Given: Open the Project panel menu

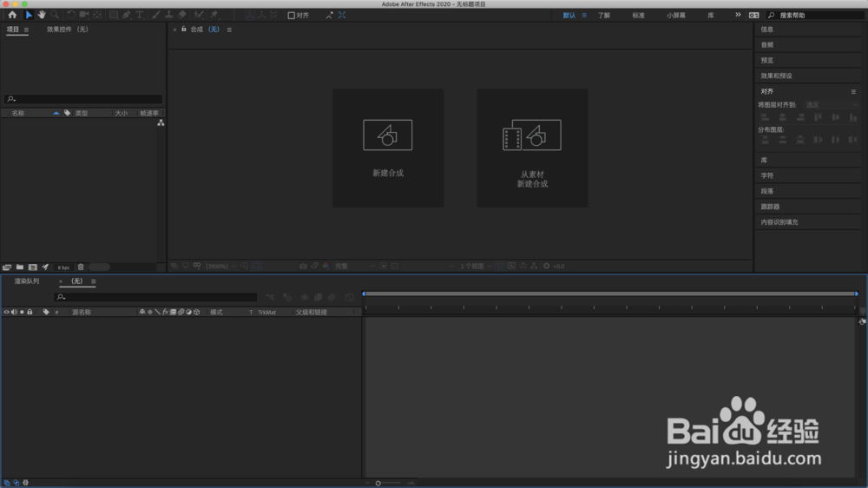Looking at the screenshot, I should (x=26, y=30).
